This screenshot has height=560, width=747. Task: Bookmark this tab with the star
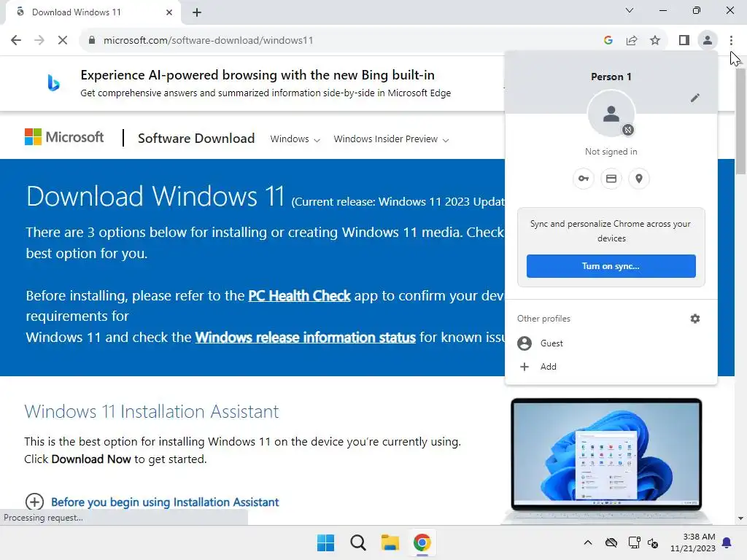[x=655, y=40]
